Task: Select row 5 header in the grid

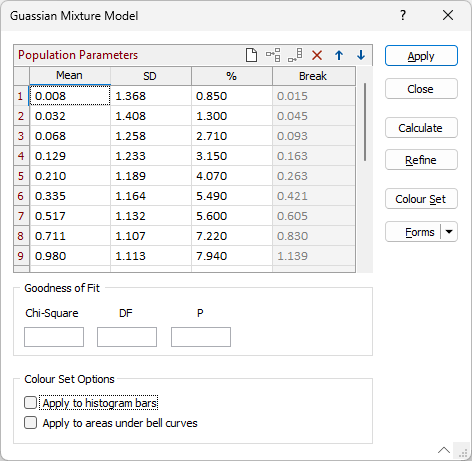Action: pyautogui.click(x=21, y=176)
